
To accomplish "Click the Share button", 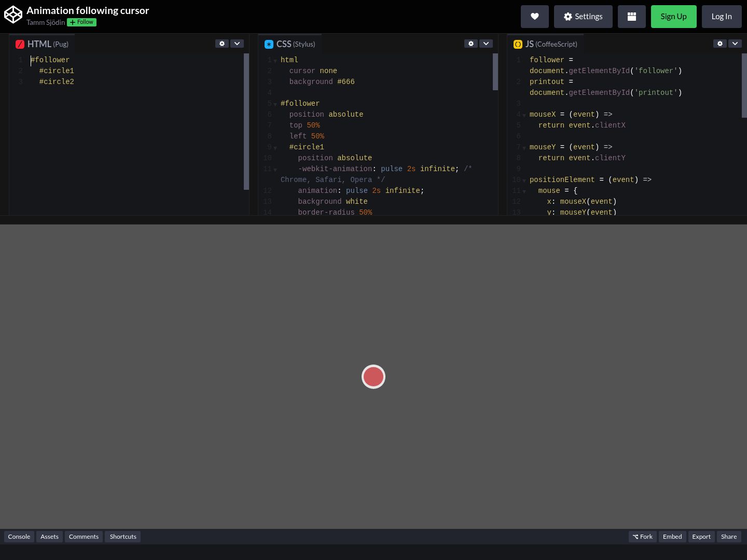I will tap(729, 537).
